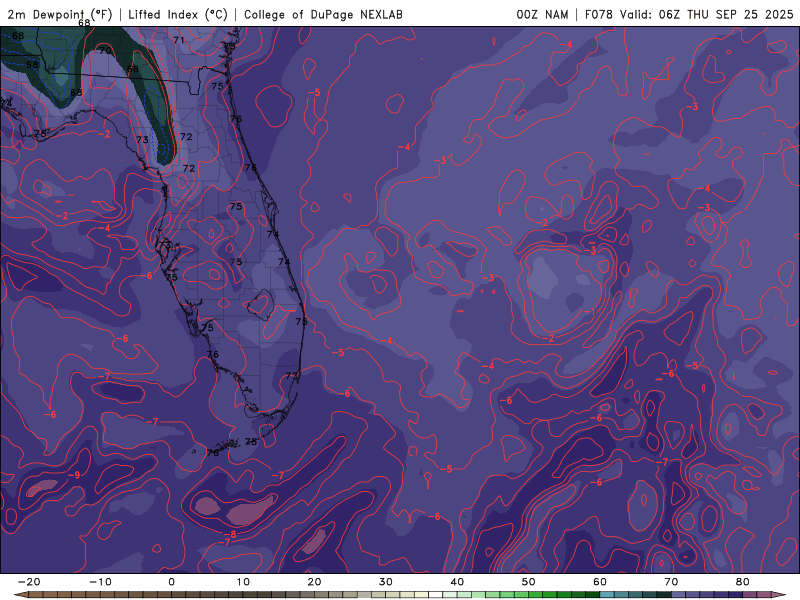Click the "77" dewpoint value near Miami
The width and height of the screenshot is (800, 600).
[x=292, y=376]
